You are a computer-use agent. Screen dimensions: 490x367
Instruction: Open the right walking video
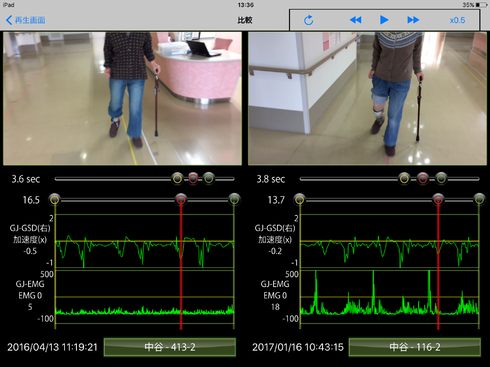[x=367, y=98]
